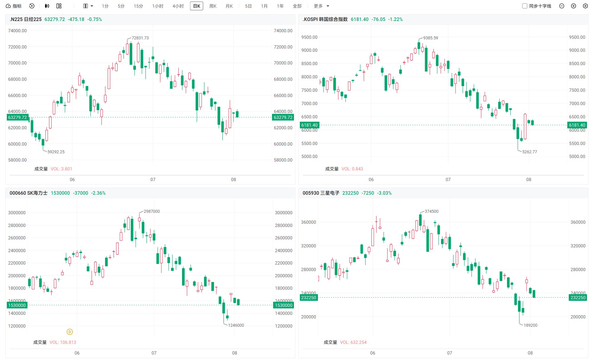Select the 1年 range button

coord(280,6)
